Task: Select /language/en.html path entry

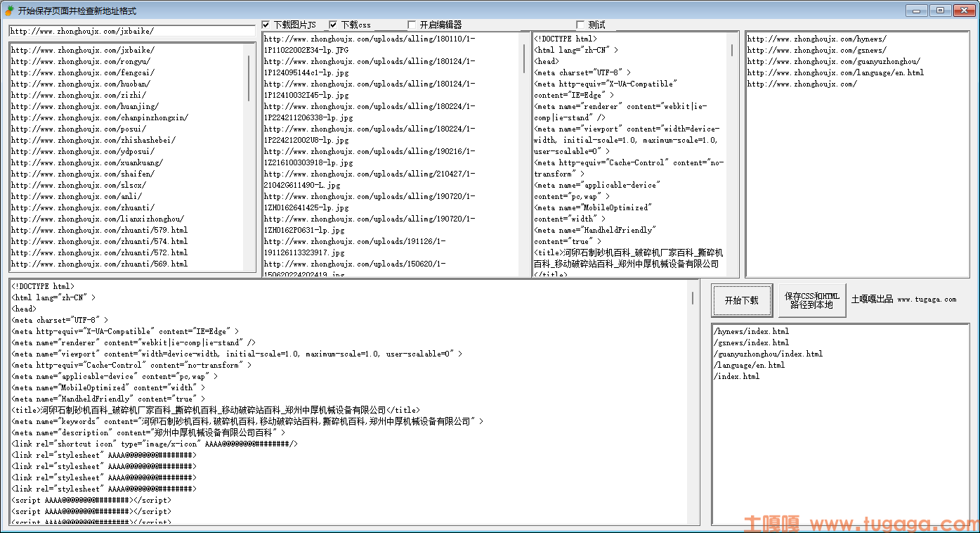Action: pos(749,365)
